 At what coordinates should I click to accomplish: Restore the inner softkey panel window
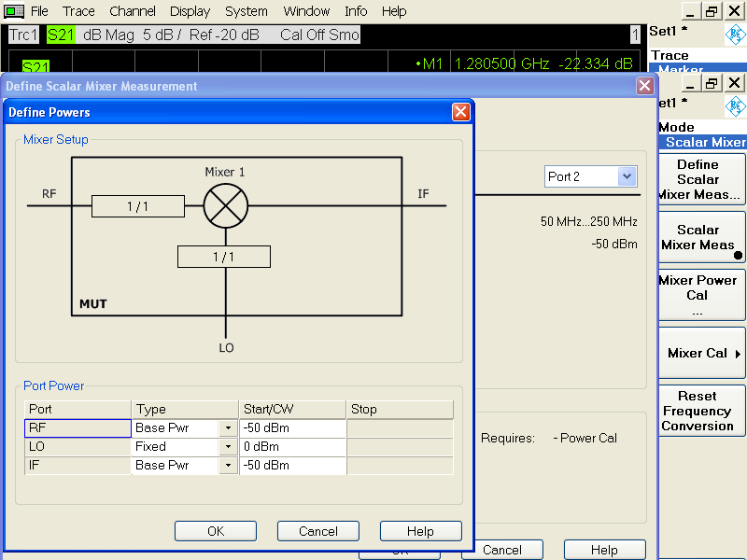pyautogui.click(x=712, y=83)
